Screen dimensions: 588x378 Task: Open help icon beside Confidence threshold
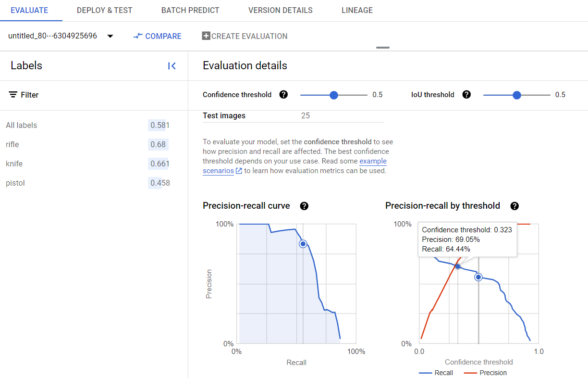(283, 95)
